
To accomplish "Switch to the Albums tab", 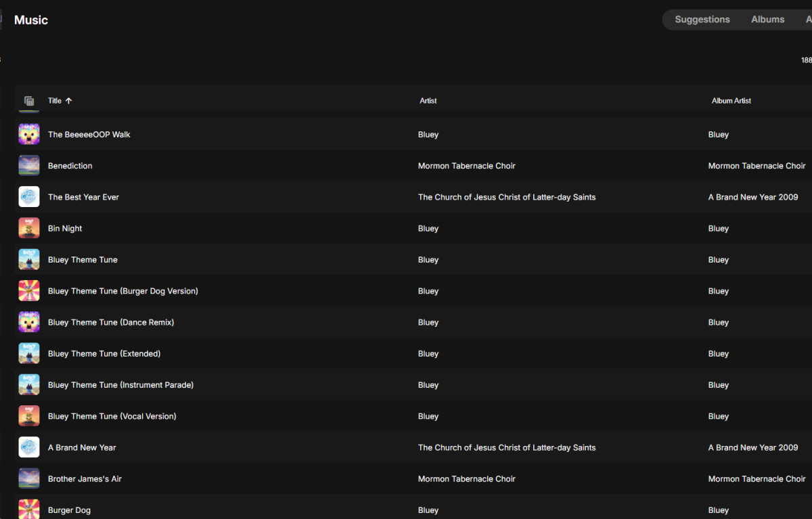I will click(x=767, y=20).
